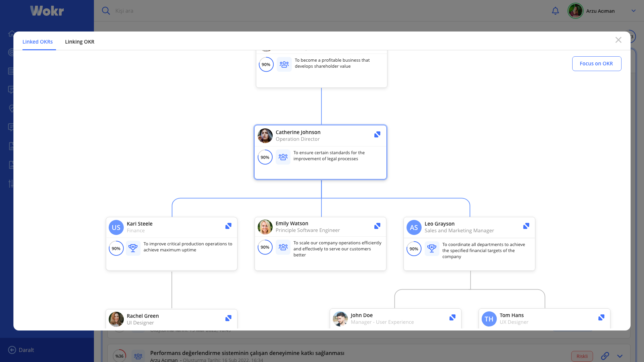Collapse the sidebar using Daralt
The height and width of the screenshot is (362, 644).
(21, 350)
